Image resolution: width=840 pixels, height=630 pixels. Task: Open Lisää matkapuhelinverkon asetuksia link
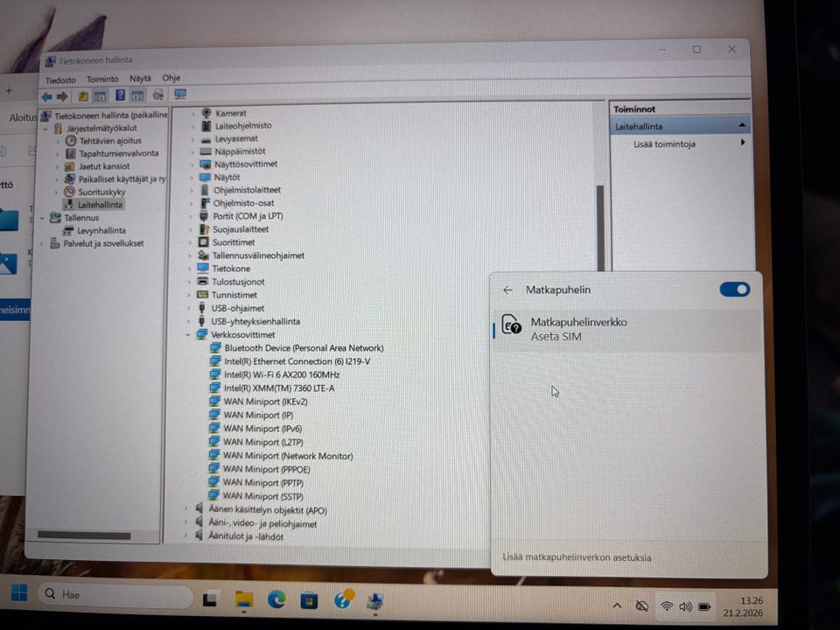577,557
